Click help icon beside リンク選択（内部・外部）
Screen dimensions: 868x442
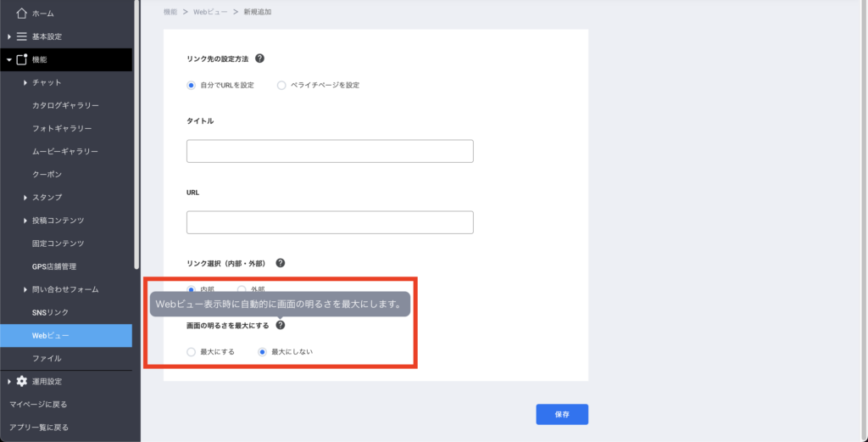point(281,263)
